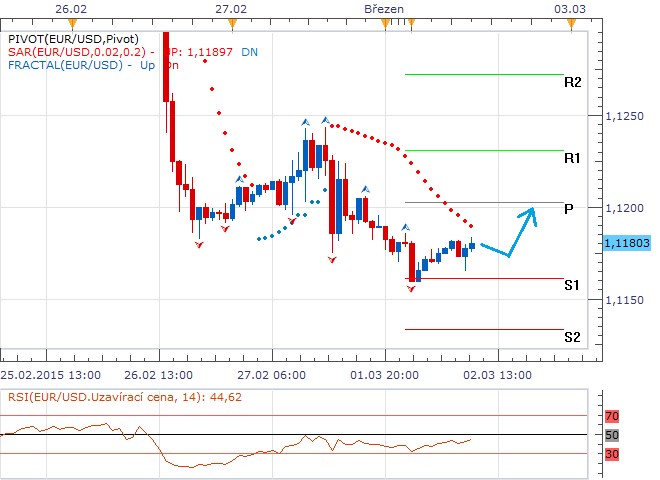Click the RSI 70 overbought level label

click(x=612, y=415)
